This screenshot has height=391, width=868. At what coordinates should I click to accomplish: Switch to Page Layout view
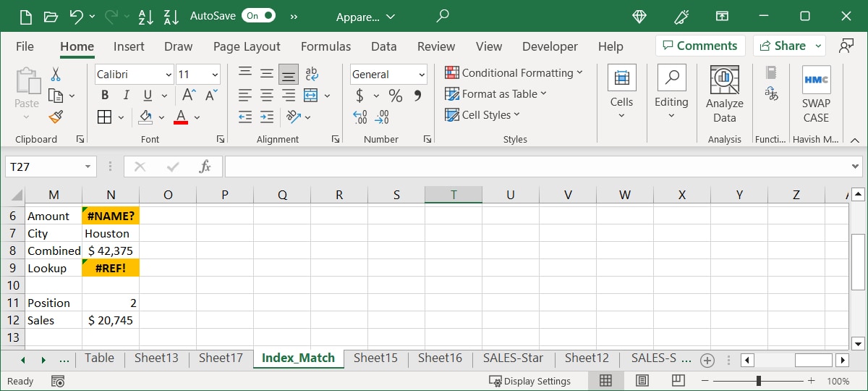[642, 381]
